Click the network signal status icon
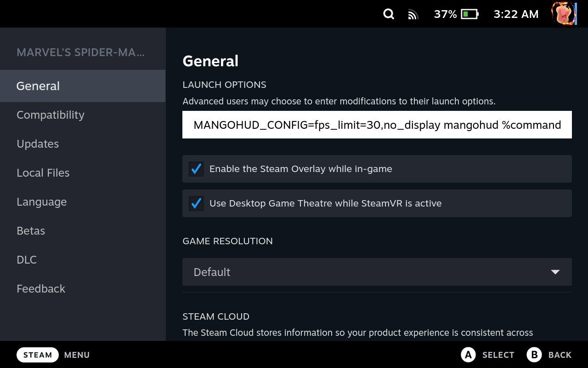588x368 pixels. pos(413,15)
